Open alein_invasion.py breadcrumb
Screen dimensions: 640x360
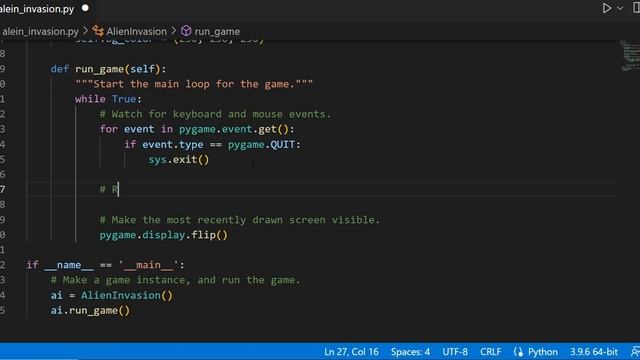pos(40,31)
